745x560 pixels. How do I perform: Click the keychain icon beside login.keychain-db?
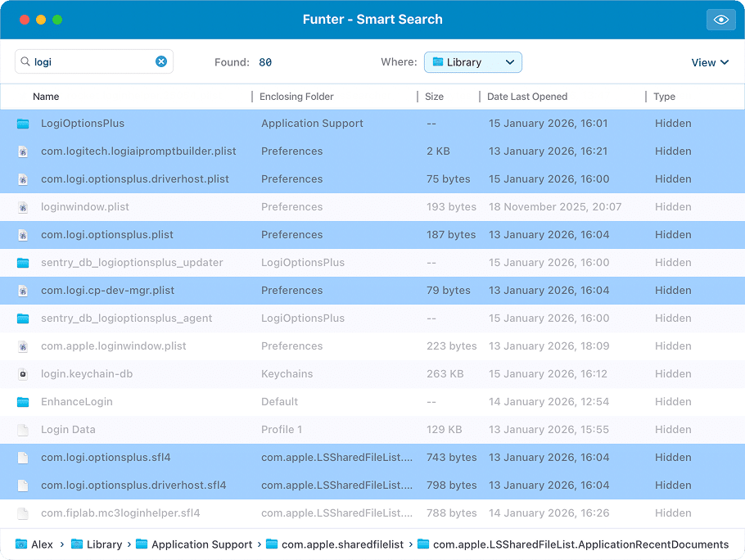pos(23,373)
